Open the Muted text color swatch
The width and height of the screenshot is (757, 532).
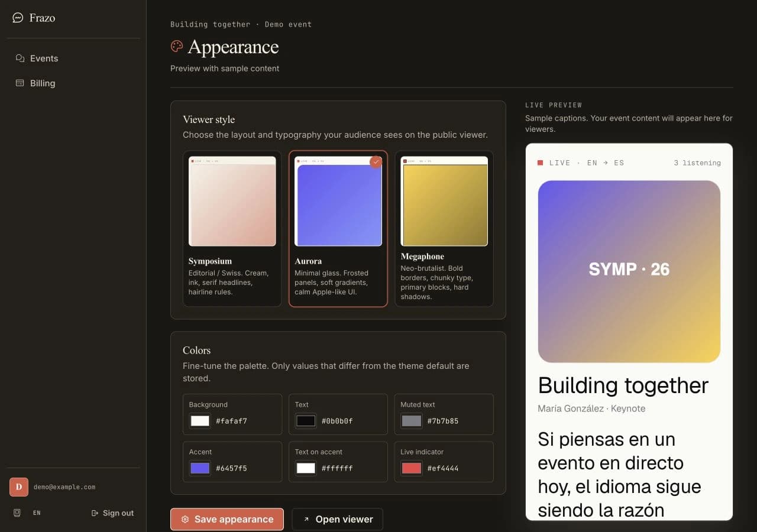point(411,421)
